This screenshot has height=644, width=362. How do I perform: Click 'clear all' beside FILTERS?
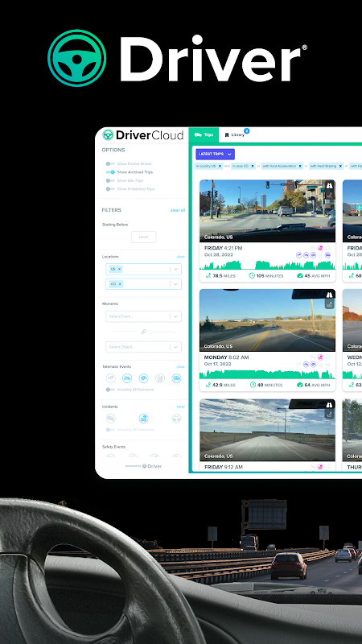pyautogui.click(x=178, y=210)
